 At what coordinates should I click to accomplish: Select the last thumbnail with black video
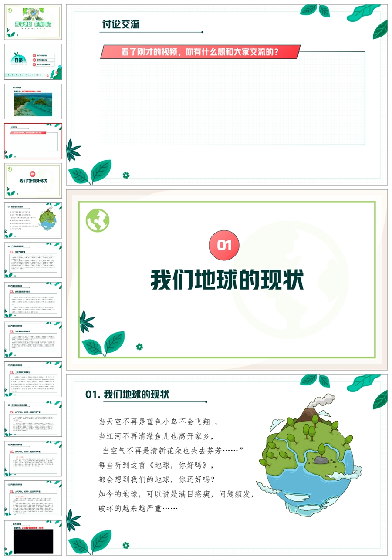[x=33, y=537]
